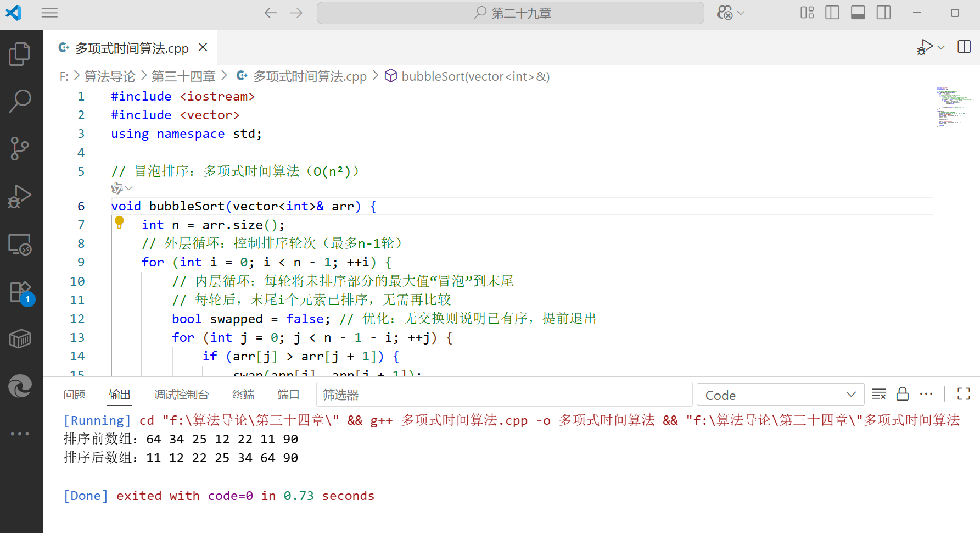Viewport: 980px width, 533px height.
Task: Toggle the secondary side bar visibility
Action: (x=884, y=13)
